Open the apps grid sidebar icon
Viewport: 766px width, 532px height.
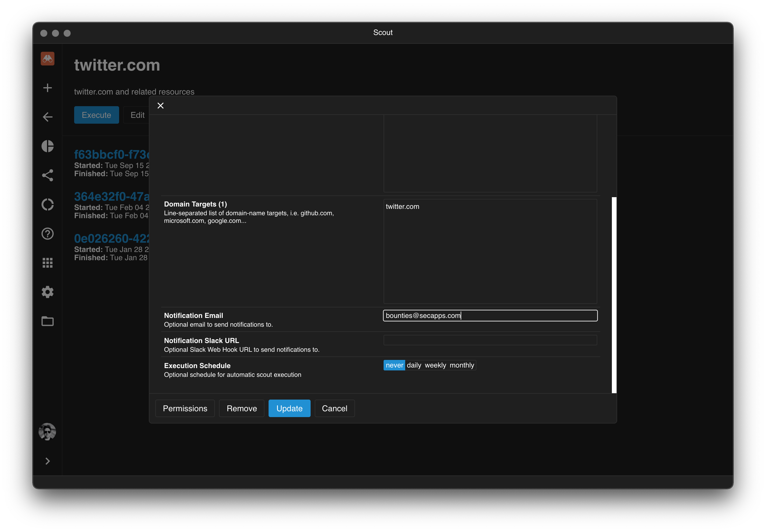47,263
